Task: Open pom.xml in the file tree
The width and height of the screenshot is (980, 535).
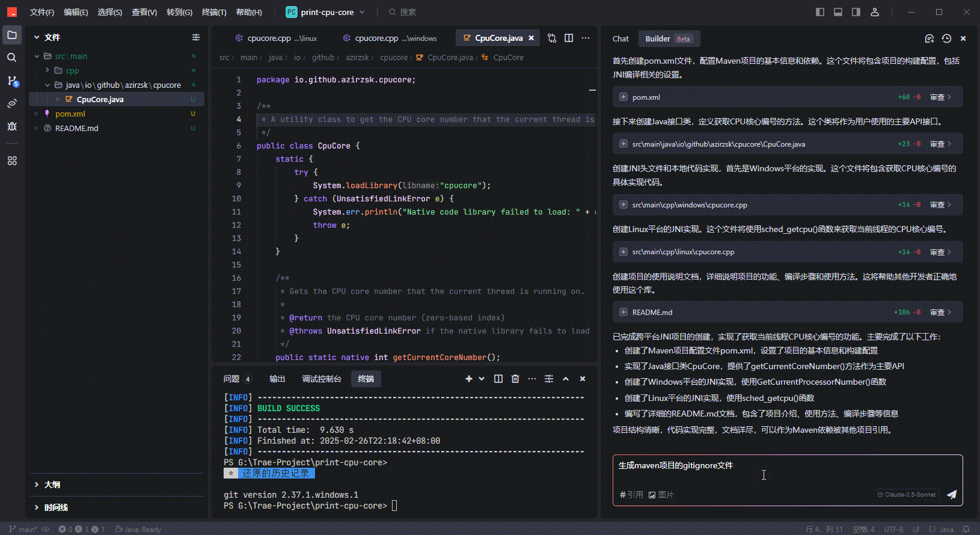Action: pyautogui.click(x=70, y=114)
